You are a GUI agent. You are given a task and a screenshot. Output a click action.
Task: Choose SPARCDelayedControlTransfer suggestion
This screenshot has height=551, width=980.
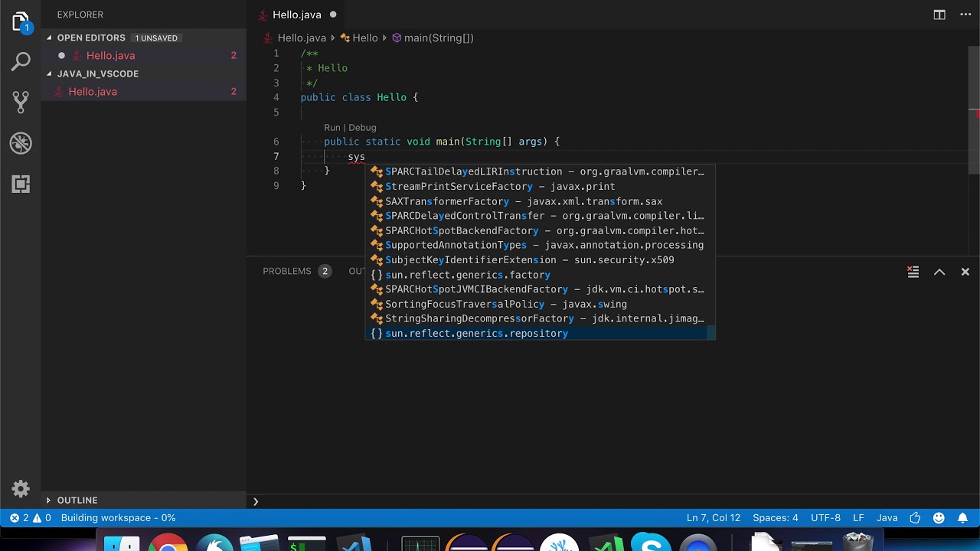tap(540, 216)
